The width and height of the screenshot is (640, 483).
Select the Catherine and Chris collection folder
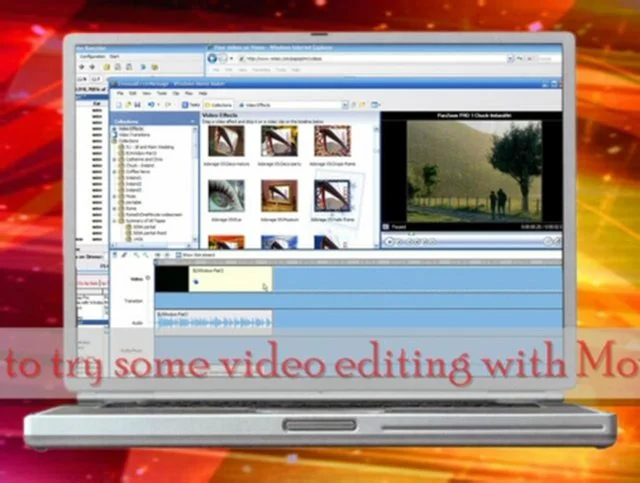point(144,159)
